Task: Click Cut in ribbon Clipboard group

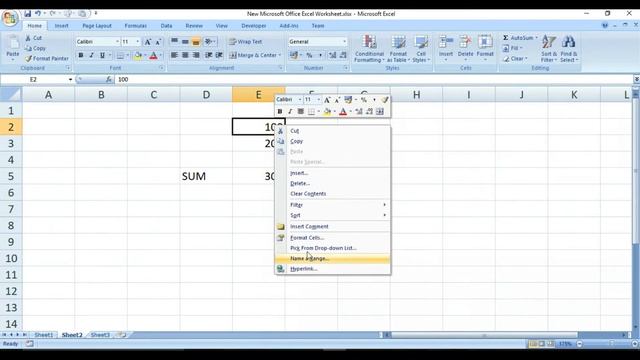Action: [x=33, y=38]
